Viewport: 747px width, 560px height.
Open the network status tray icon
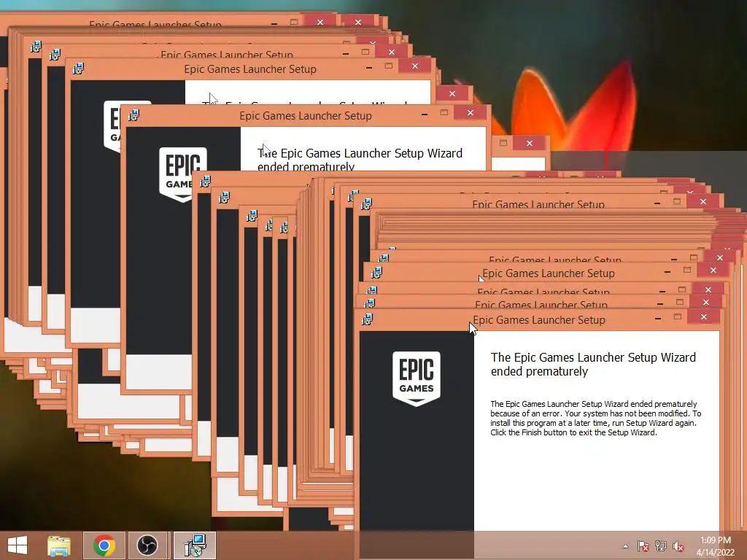click(661, 546)
